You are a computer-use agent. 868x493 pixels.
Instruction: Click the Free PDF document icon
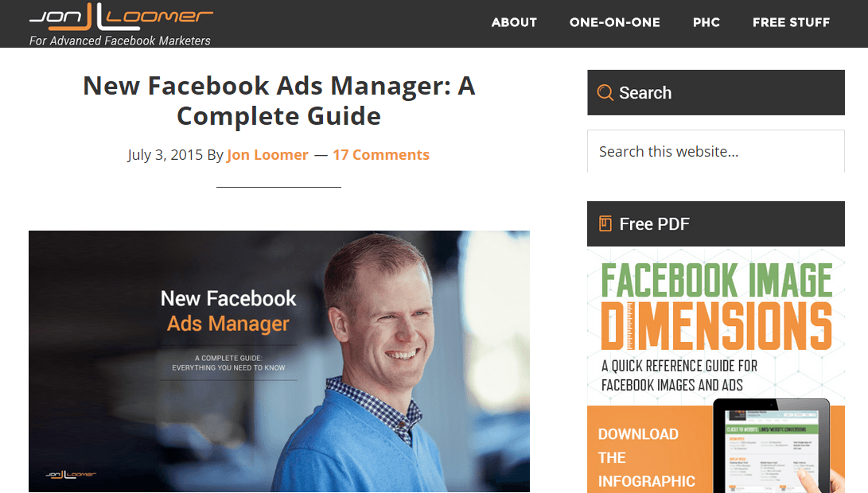tap(605, 223)
